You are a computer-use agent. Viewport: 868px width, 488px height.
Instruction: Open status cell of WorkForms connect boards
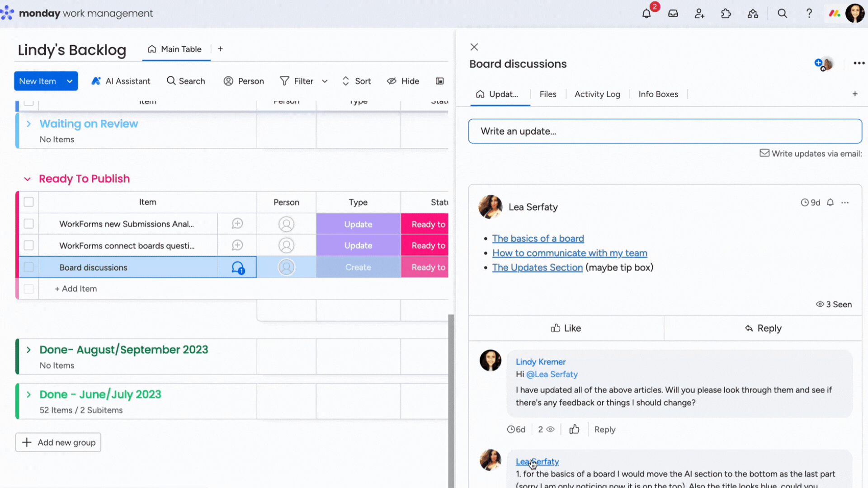(x=425, y=245)
